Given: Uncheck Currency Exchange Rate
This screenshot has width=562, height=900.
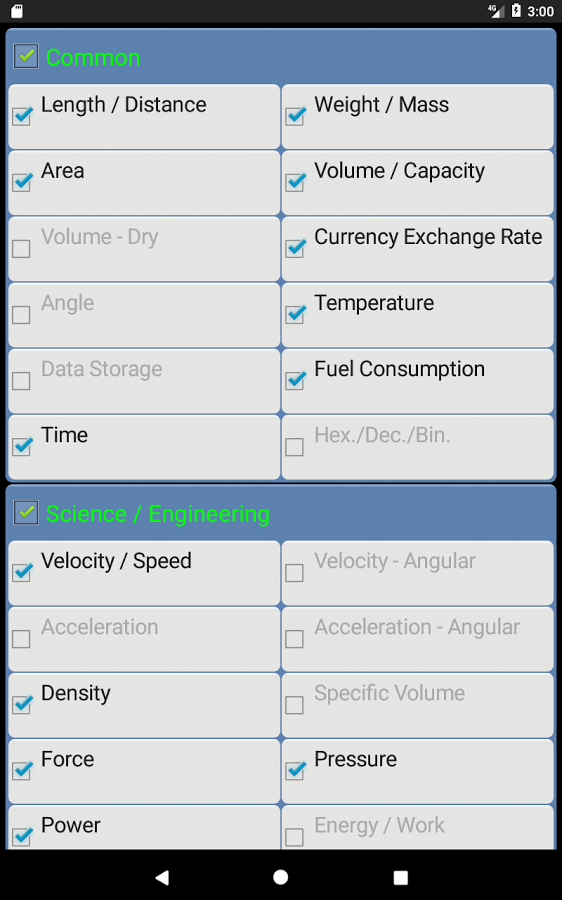Looking at the screenshot, I should point(295,248).
